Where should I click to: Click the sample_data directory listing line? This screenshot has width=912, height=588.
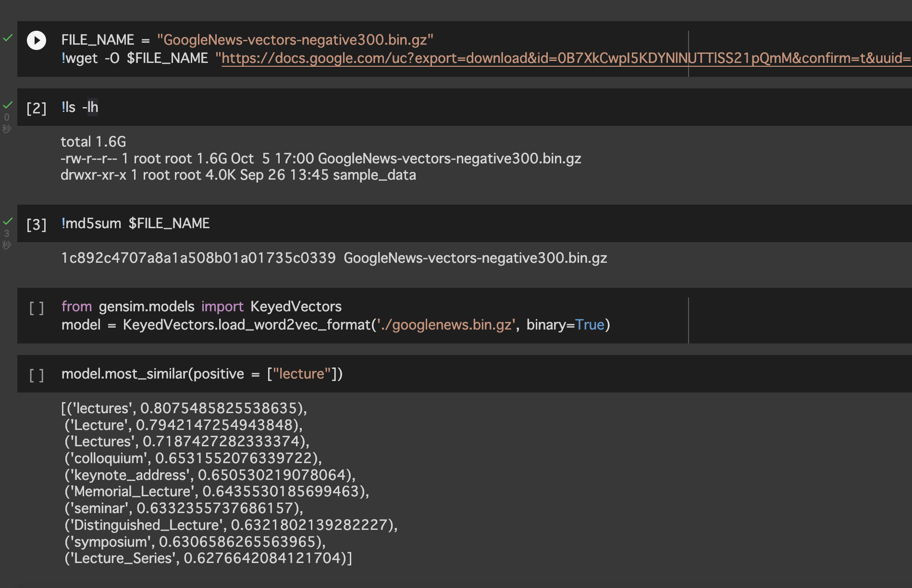(x=238, y=175)
